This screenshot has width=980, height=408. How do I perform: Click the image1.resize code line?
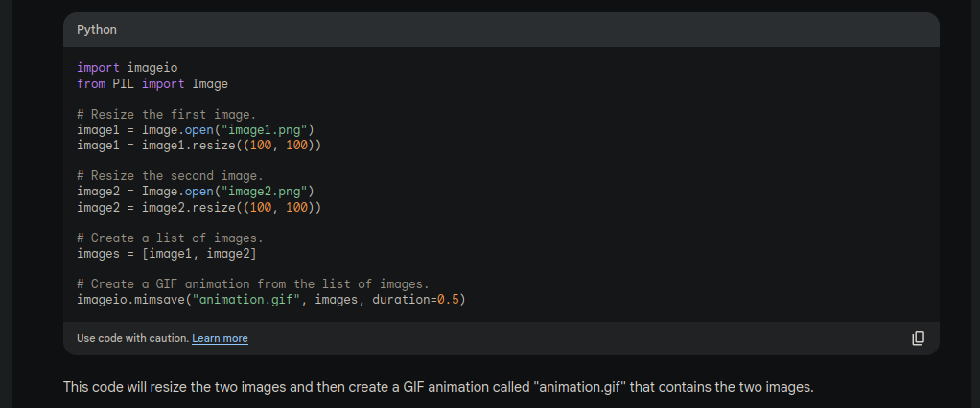(198, 146)
